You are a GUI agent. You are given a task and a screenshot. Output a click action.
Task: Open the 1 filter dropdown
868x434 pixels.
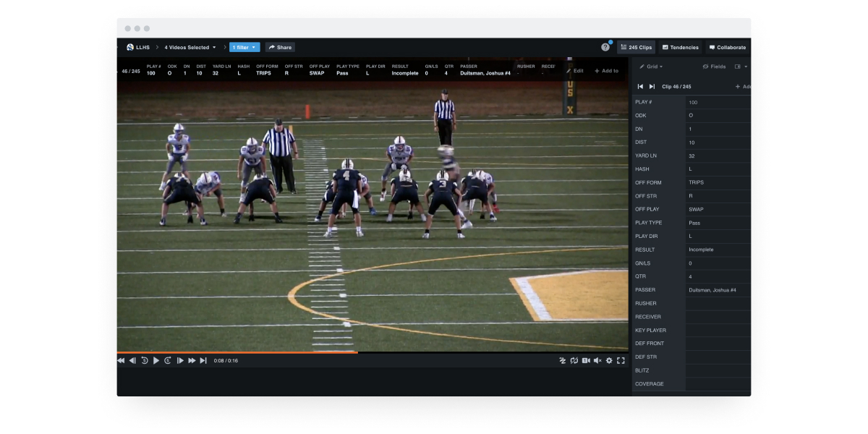244,47
